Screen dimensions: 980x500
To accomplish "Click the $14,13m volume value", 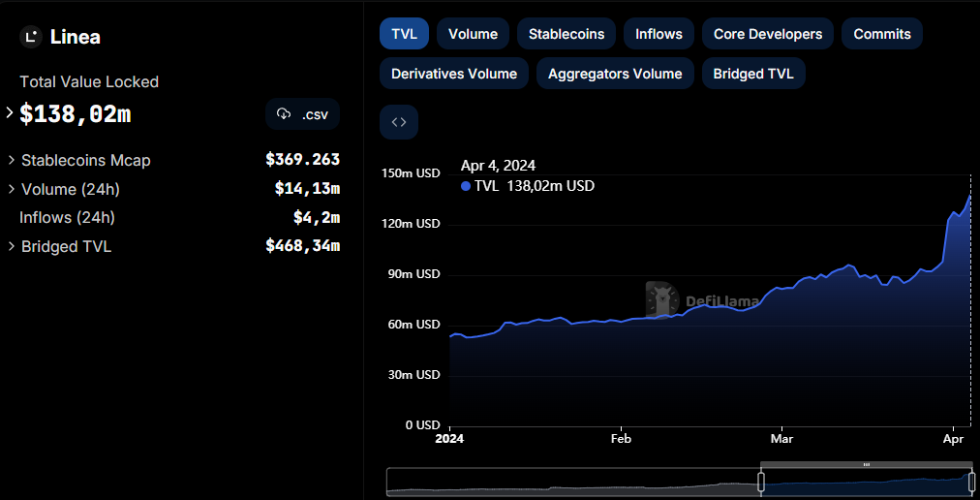I will point(307,188).
